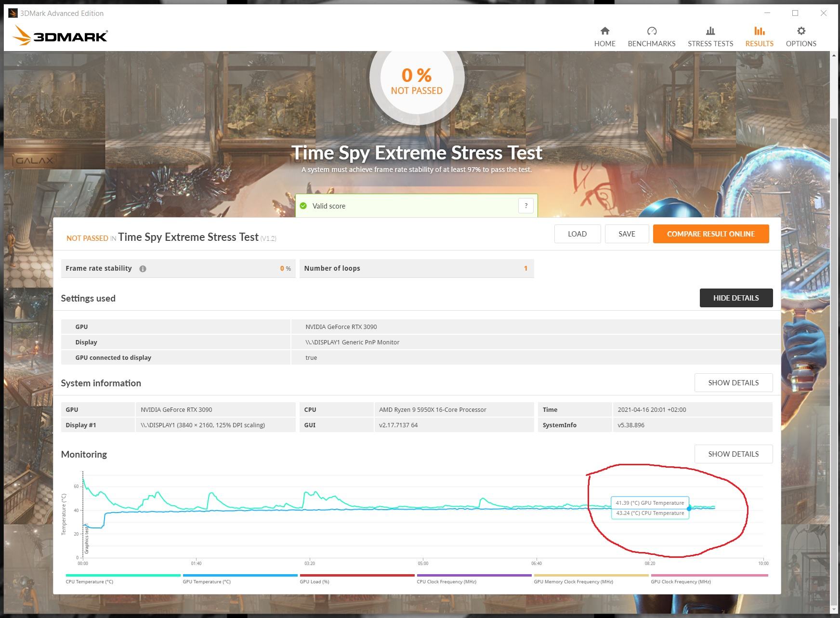Click the Time Spy Extreme Stress Test title
The image size is (840, 618).
coord(417,153)
